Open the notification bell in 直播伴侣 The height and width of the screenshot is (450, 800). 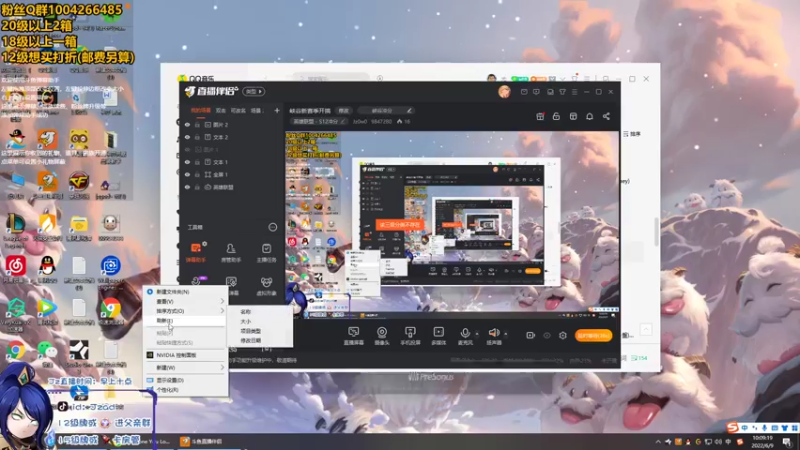(x=589, y=116)
